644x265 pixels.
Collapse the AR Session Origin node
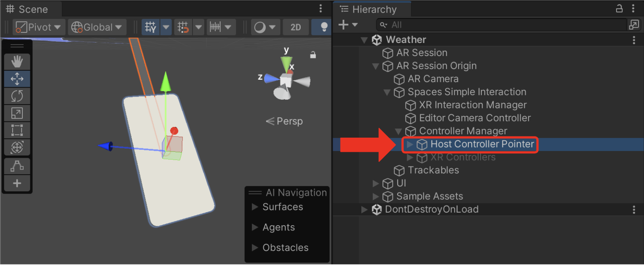(x=376, y=66)
